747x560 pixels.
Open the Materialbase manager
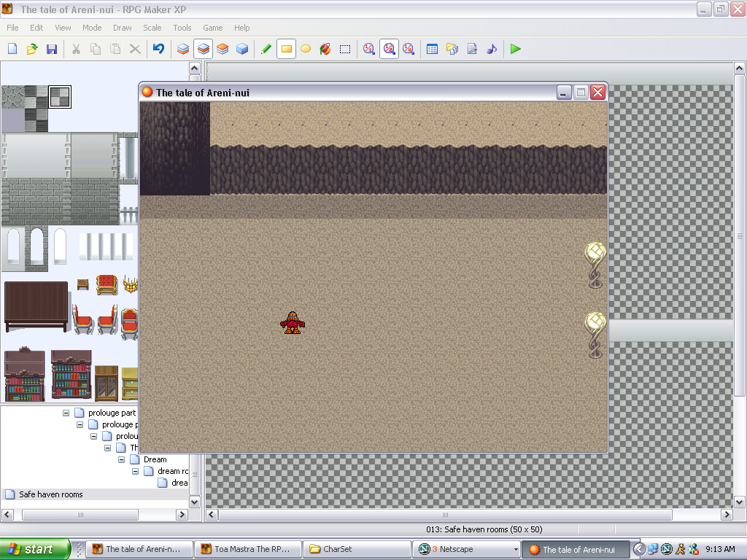[x=452, y=49]
